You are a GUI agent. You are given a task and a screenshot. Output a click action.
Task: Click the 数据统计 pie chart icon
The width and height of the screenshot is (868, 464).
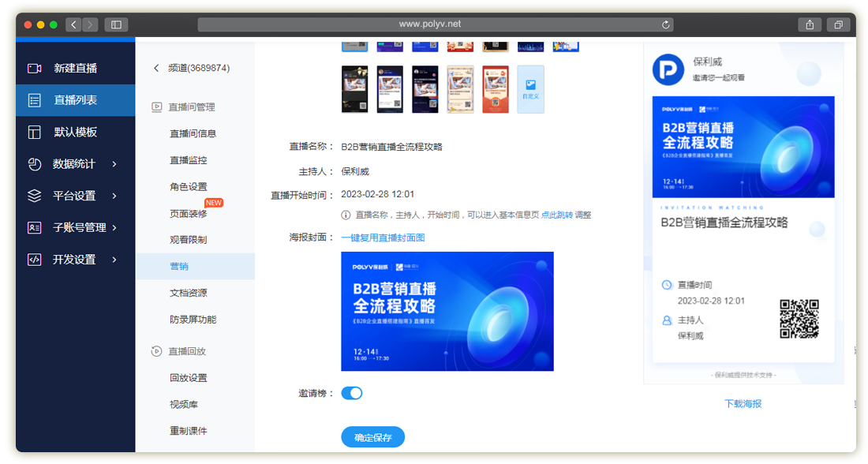[x=34, y=164]
